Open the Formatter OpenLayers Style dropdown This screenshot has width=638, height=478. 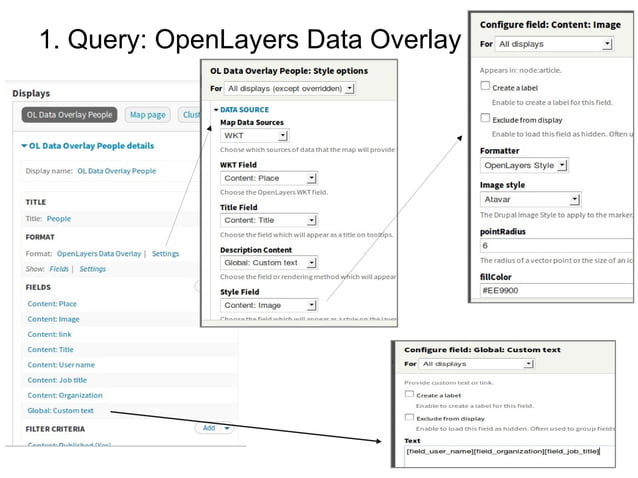coord(524,165)
